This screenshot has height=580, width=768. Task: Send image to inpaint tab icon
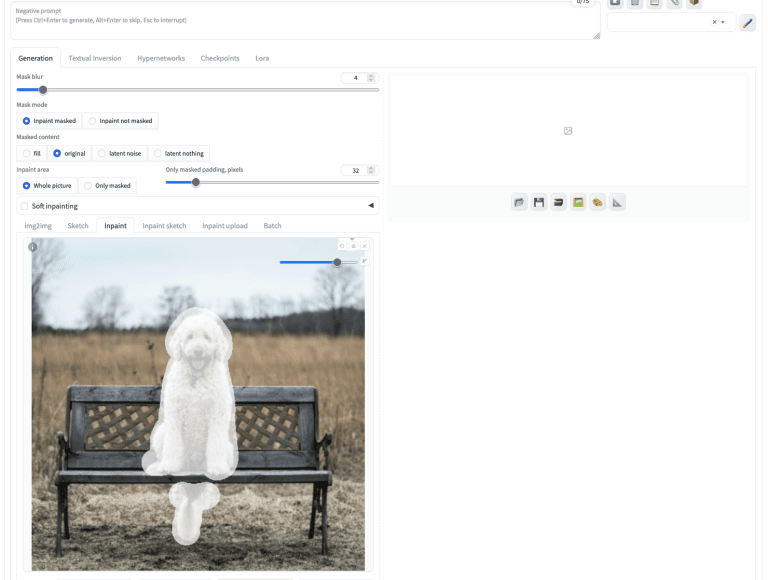point(578,202)
